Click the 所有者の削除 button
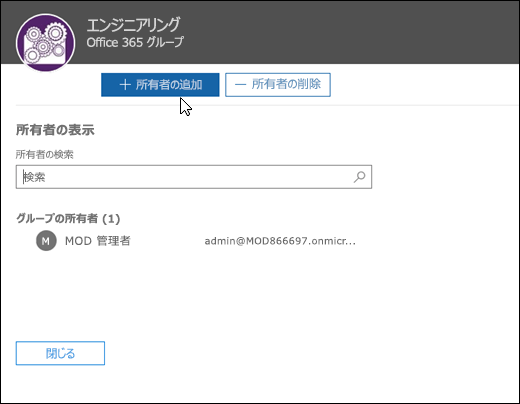 coord(278,85)
